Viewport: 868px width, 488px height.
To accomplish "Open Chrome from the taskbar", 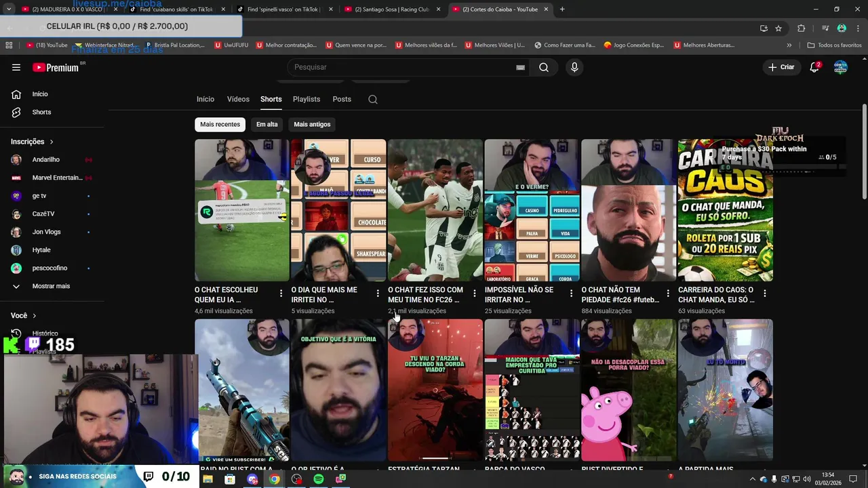I will (274, 479).
